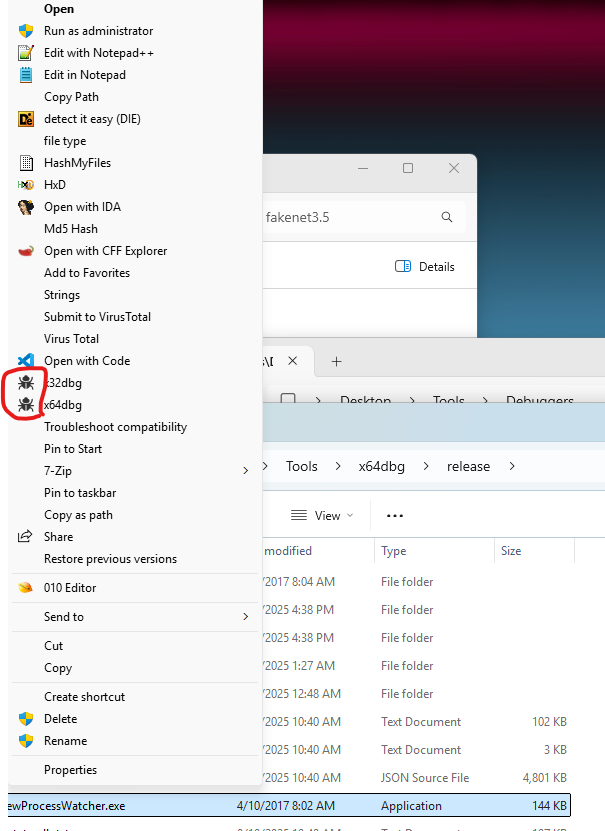Select Pin to taskbar
The image size is (605, 831).
[79, 493]
